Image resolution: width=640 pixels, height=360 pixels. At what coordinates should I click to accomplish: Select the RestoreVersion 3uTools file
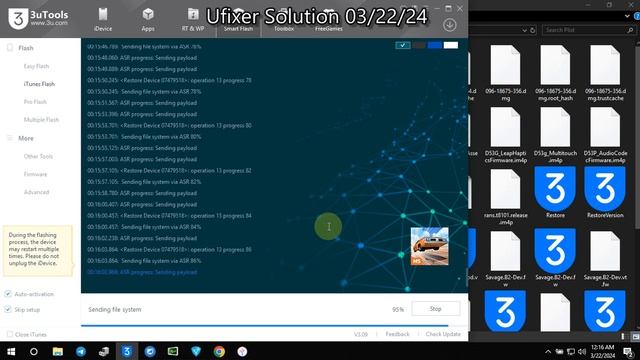pyautogui.click(x=605, y=193)
